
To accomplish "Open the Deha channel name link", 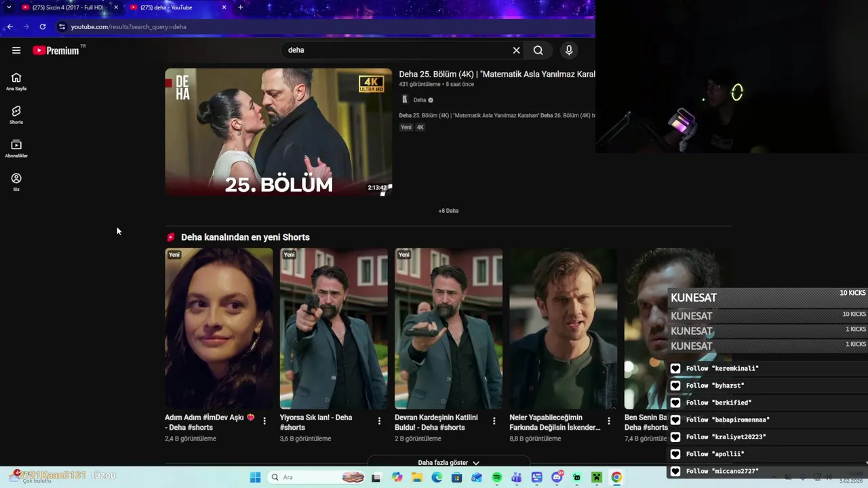I will (420, 100).
